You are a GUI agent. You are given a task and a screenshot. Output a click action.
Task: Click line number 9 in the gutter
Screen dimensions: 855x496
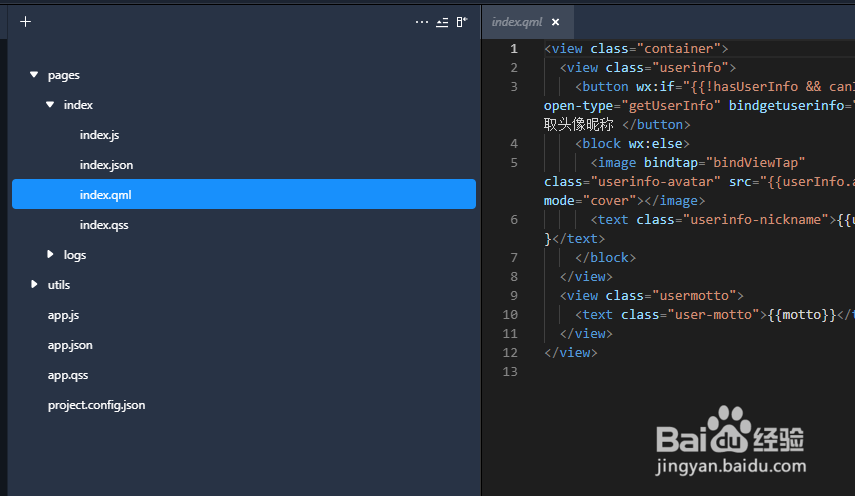point(514,296)
